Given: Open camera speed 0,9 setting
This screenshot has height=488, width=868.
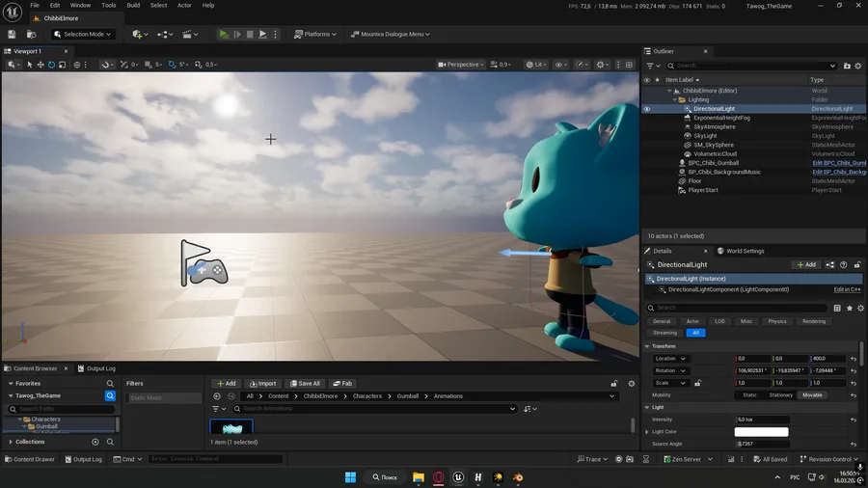Looking at the screenshot, I should click(x=501, y=65).
